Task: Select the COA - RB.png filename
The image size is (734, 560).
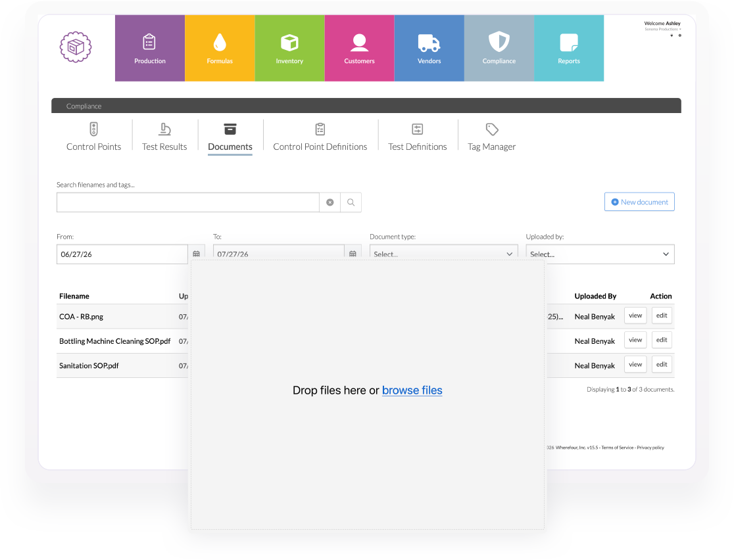Action: click(81, 317)
